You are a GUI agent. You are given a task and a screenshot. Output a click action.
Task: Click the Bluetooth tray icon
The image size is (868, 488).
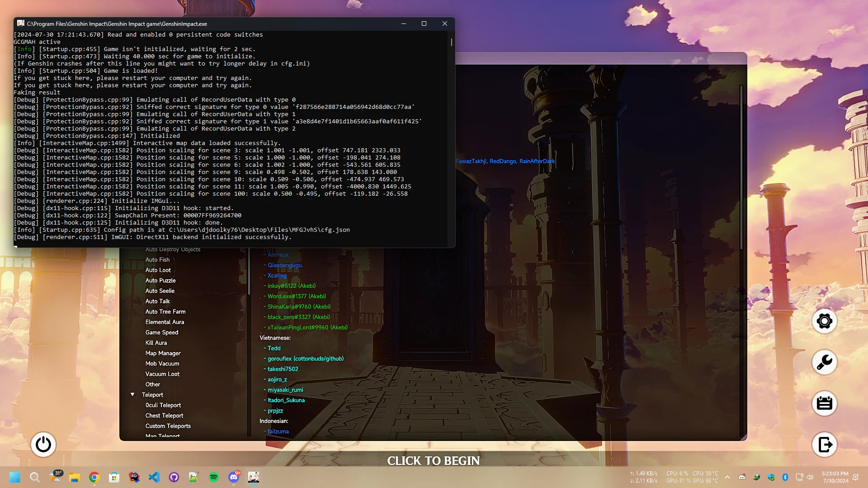[x=785, y=477]
